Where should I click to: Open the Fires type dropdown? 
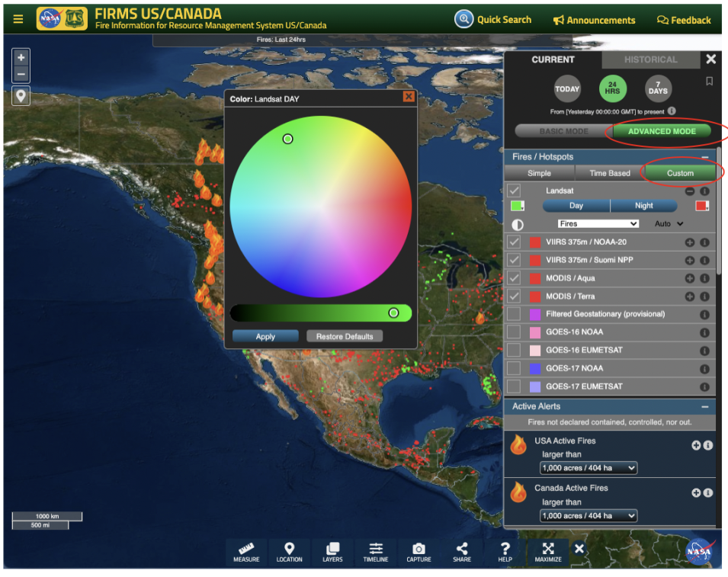coord(598,224)
